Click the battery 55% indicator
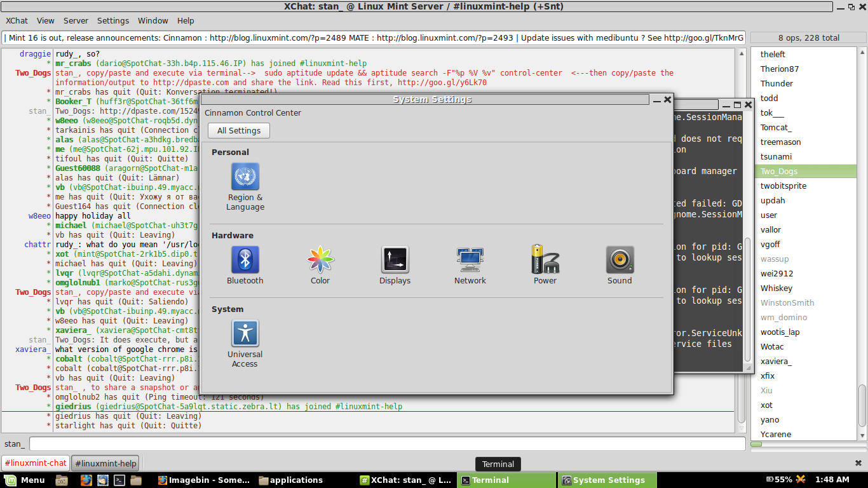Image resolution: width=868 pixels, height=488 pixels. point(779,480)
